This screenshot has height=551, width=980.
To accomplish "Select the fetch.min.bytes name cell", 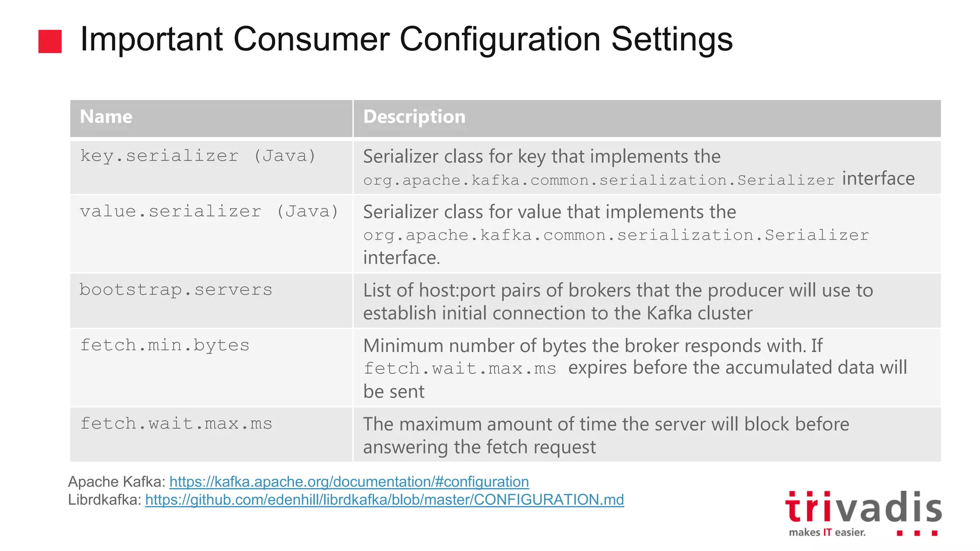I will click(165, 345).
